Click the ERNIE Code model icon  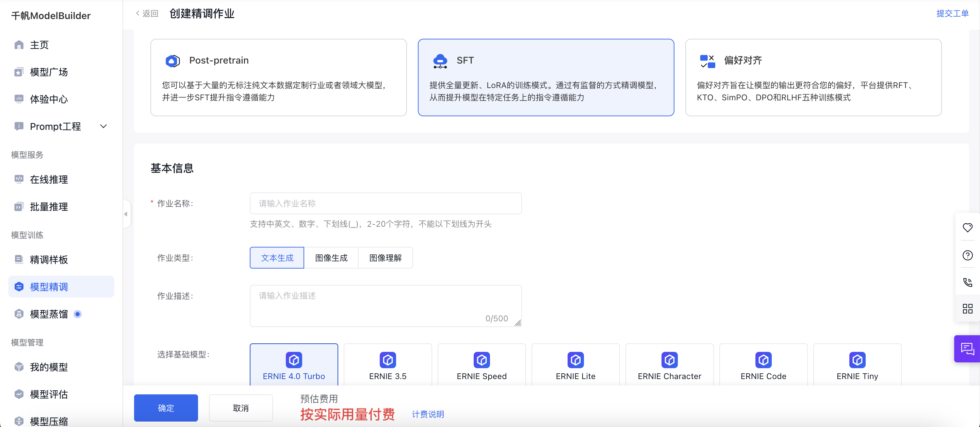pos(763,360)
